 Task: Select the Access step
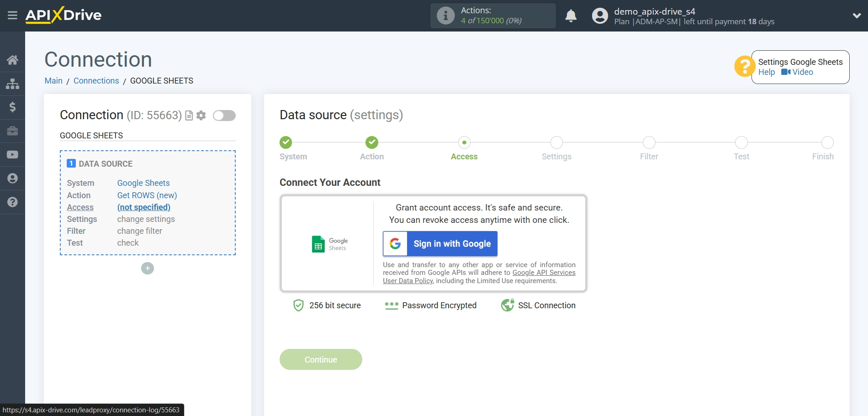464,142
